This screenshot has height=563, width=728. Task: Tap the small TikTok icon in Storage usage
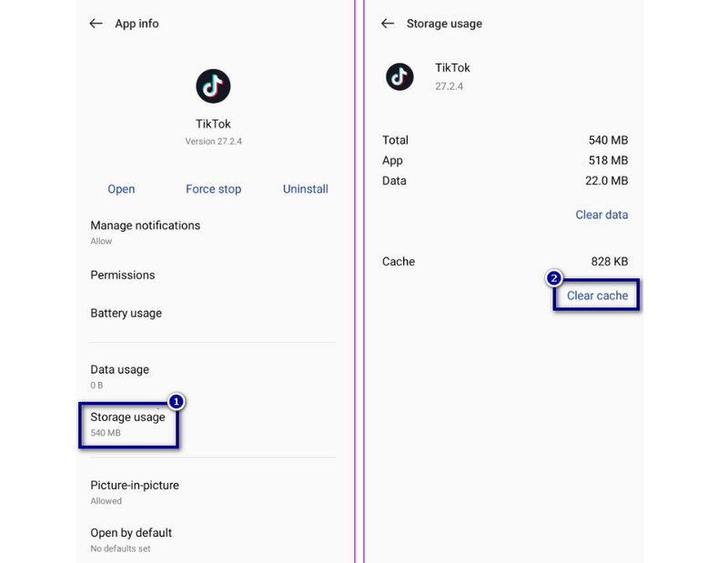(399, 76)
